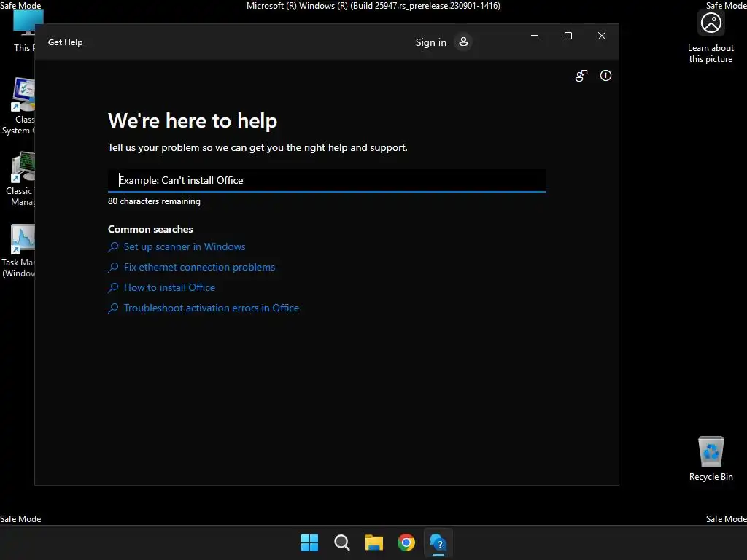This screenshot has height=560, width=747.
Task: Select the Recycle Bin desktop icon
Action: coord(711,459)
